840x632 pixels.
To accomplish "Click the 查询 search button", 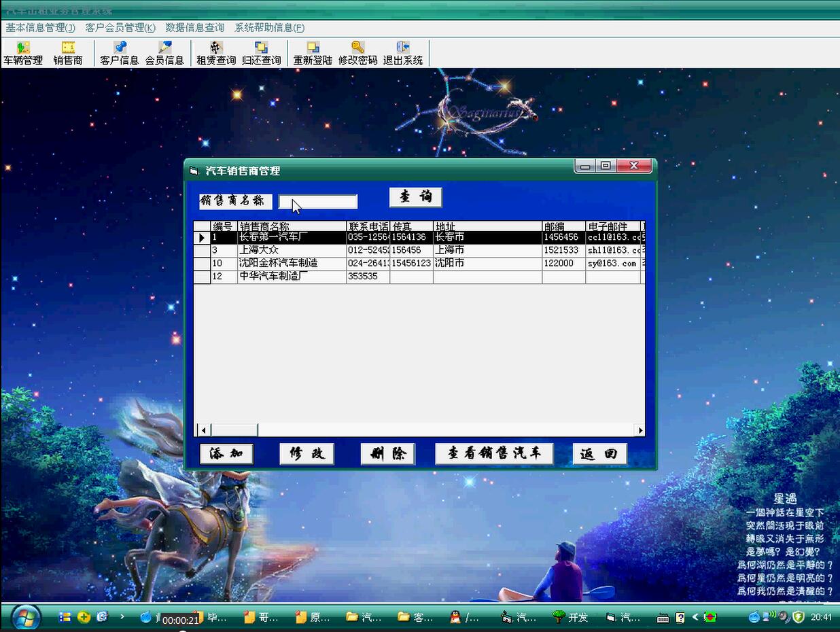I will tap(416, 197).
